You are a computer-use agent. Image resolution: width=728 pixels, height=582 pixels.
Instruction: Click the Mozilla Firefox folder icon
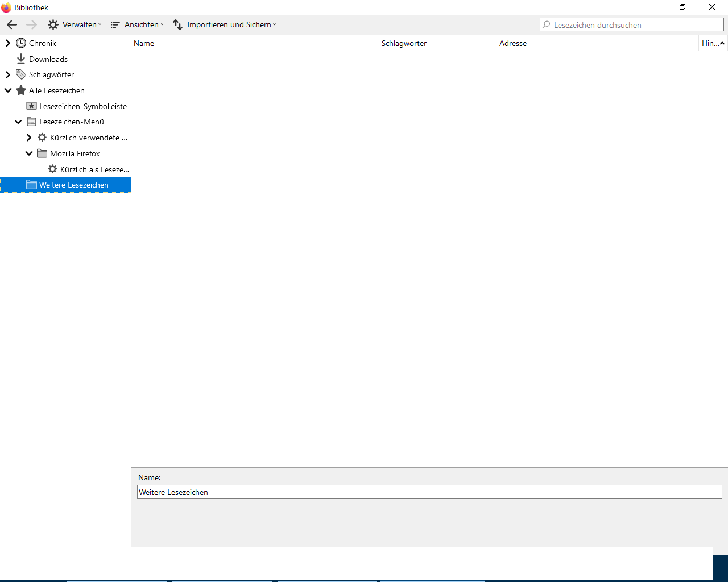42,153
